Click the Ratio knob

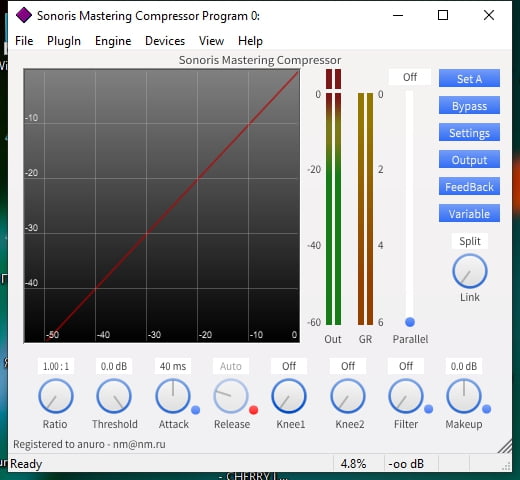pos(56,396)
